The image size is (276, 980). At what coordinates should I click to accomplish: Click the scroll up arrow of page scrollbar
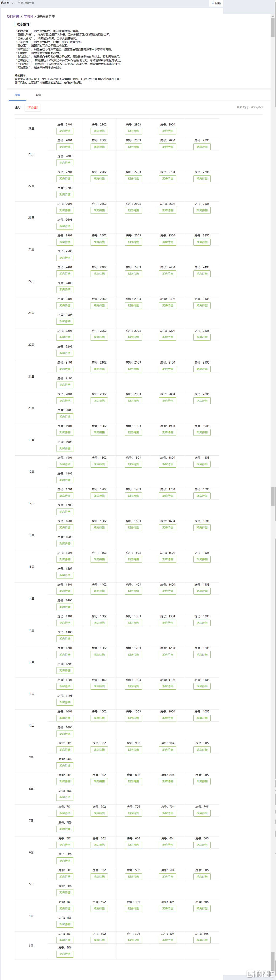click(x=273, y=16)
